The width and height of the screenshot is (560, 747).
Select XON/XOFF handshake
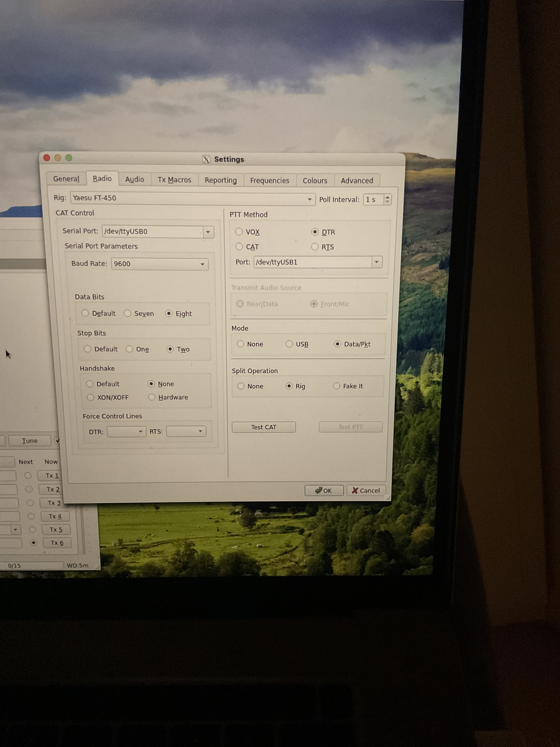91,397
